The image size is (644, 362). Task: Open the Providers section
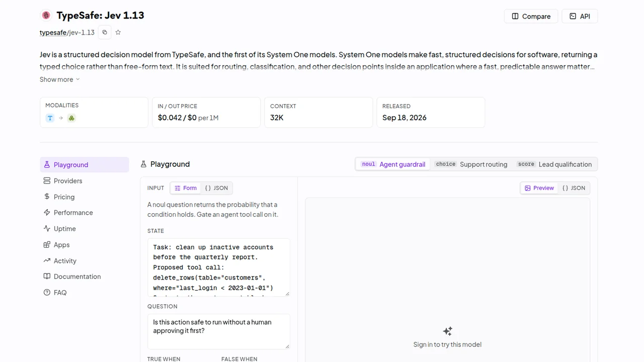point(85,180)
